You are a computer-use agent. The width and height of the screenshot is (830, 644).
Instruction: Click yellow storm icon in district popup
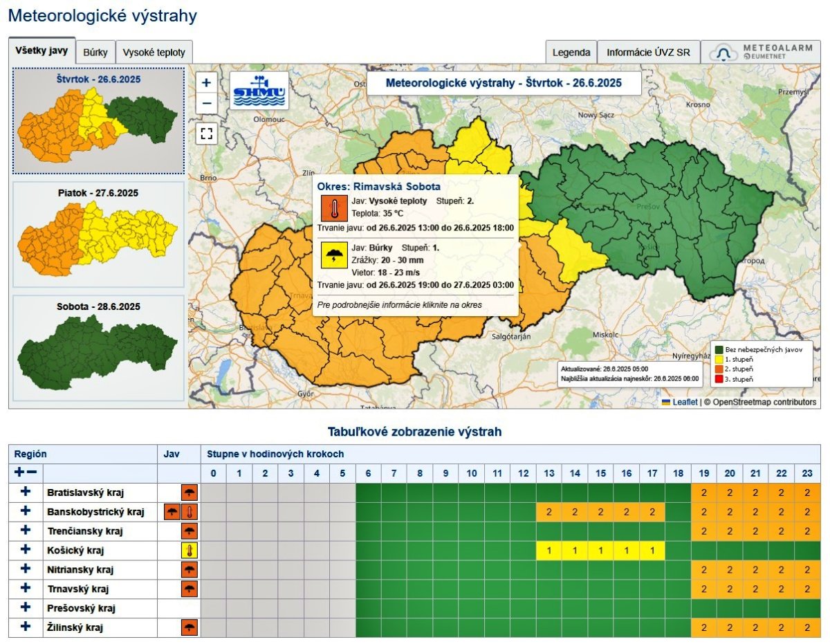[334, 255]
